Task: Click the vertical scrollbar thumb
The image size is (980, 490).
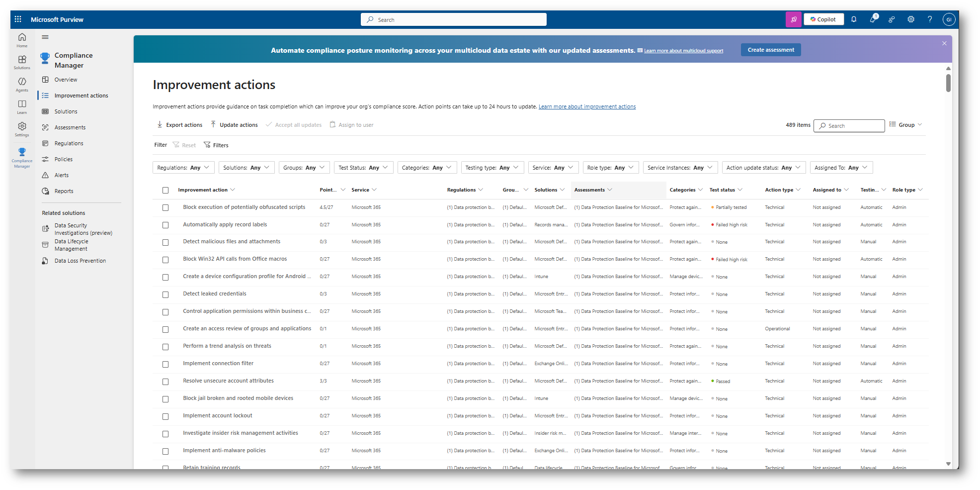Action: click(948, 83)
